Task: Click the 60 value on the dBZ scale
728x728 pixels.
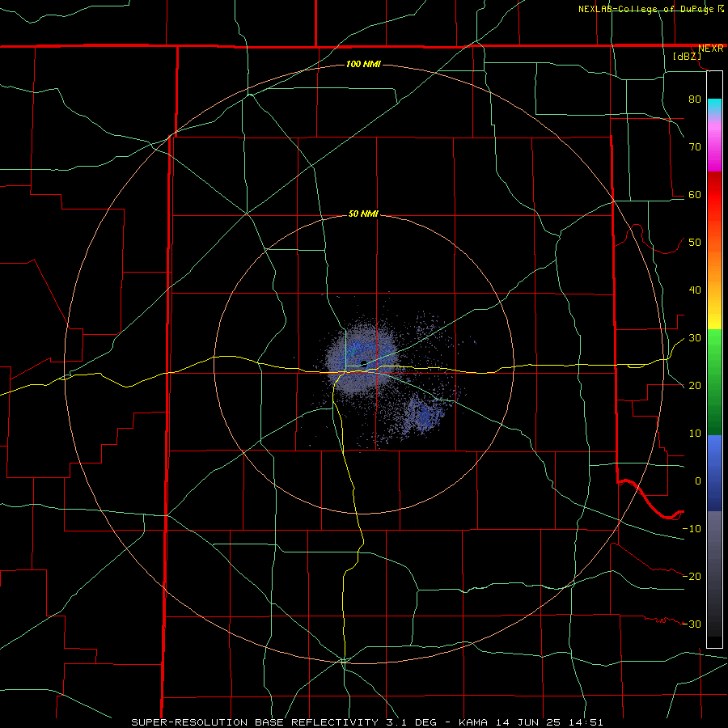Action: [695, 194]
